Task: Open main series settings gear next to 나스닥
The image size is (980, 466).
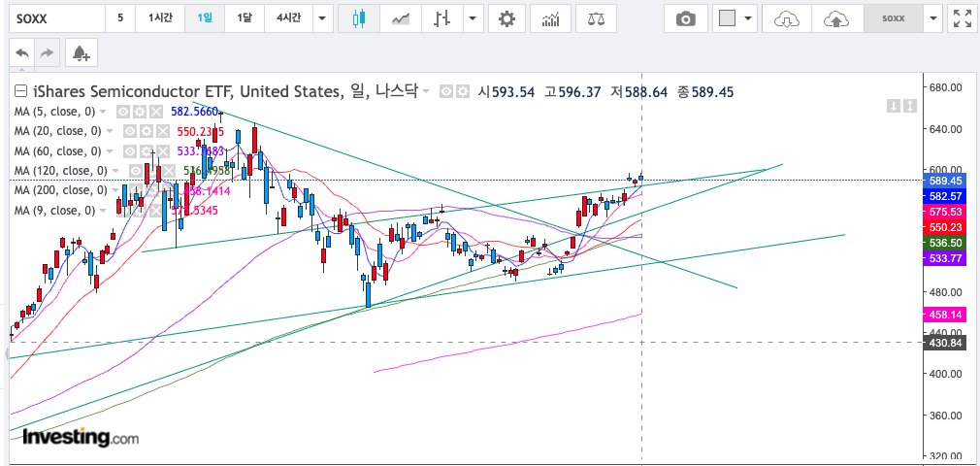Action: pos(462,92)
